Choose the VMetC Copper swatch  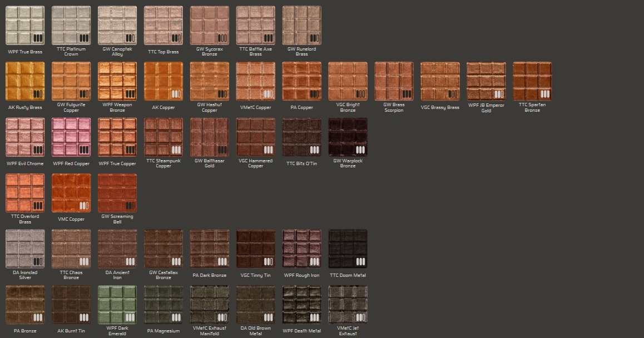click(x=255, y=81)
